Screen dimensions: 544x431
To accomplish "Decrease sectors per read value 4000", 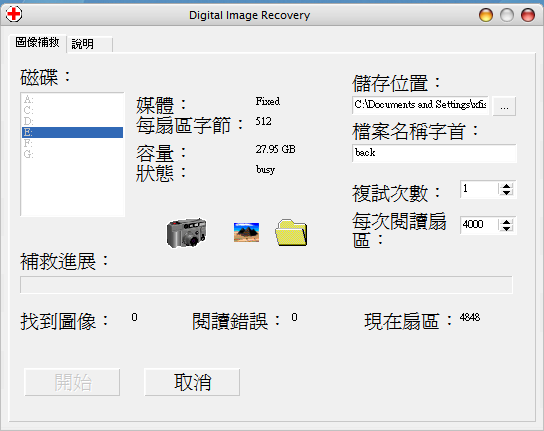I will pyautogui.click(x=507, y=228).
